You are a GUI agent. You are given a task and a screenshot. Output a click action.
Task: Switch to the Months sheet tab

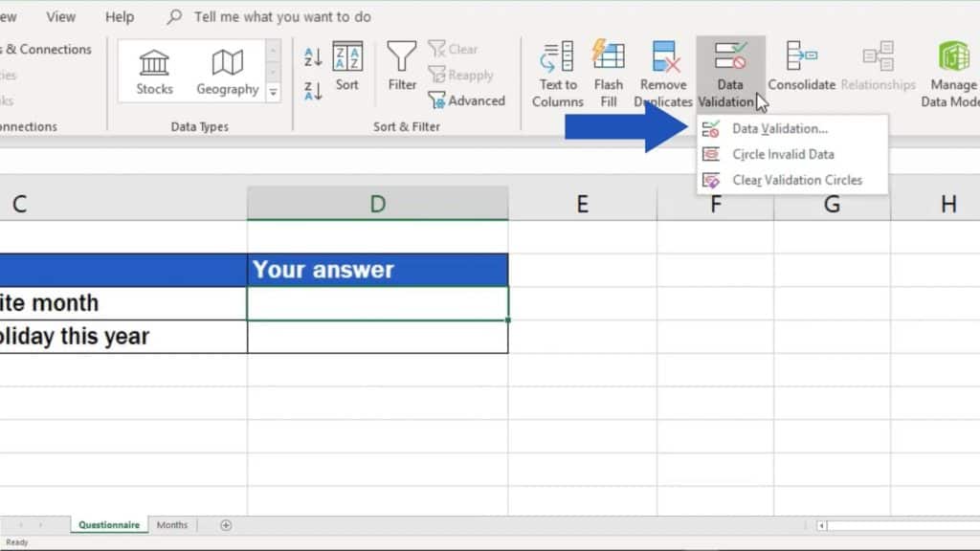[x=171, y=524]
